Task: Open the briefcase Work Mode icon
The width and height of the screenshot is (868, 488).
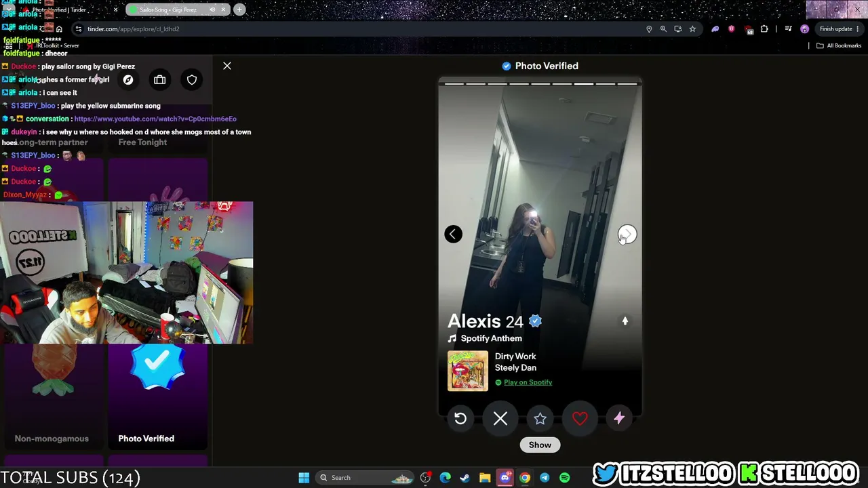Action: pos(160,80)
